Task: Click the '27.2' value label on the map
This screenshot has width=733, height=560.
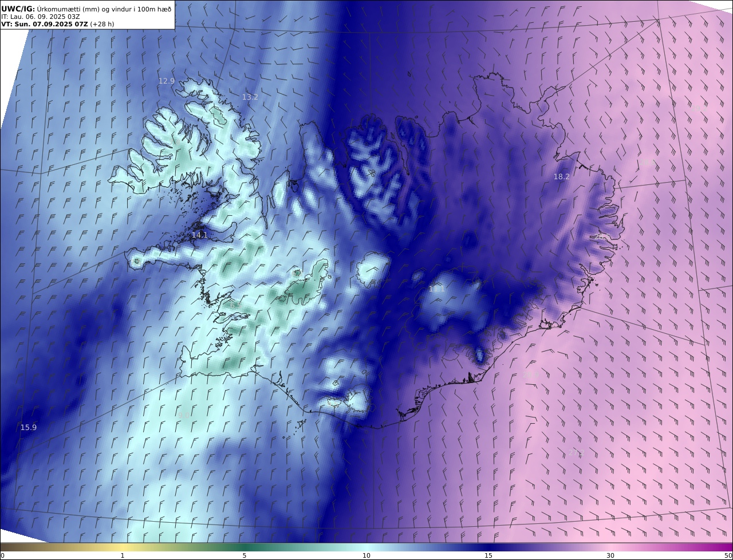Action: click(576, 453)
